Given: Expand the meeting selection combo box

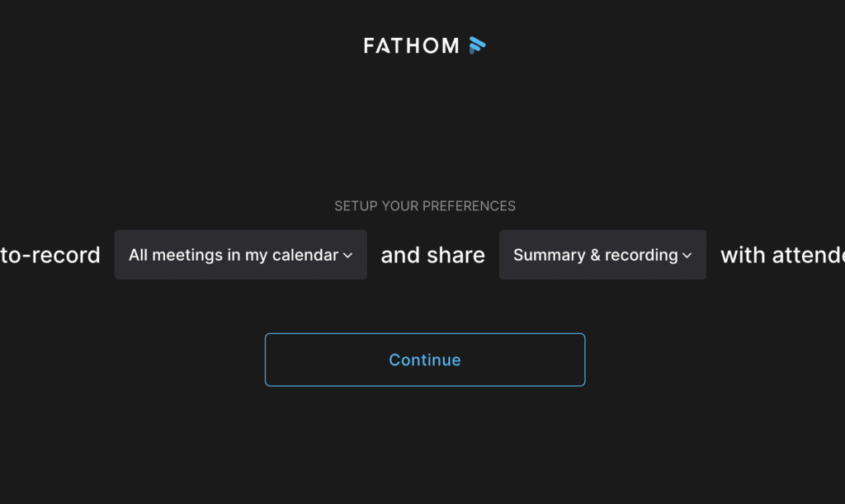Looking at the screenshot, I should pos(240,255).
